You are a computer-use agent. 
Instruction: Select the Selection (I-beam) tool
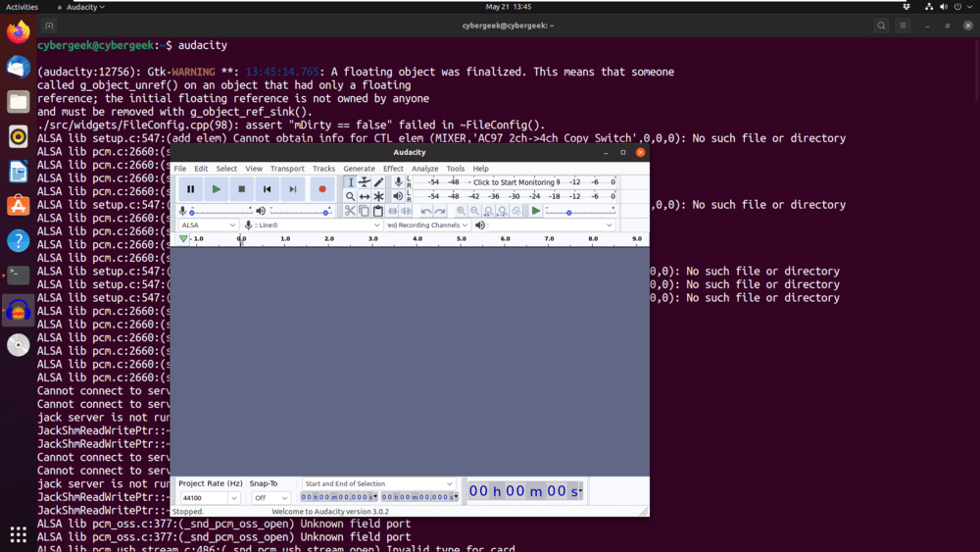click(x=350, y=182)
